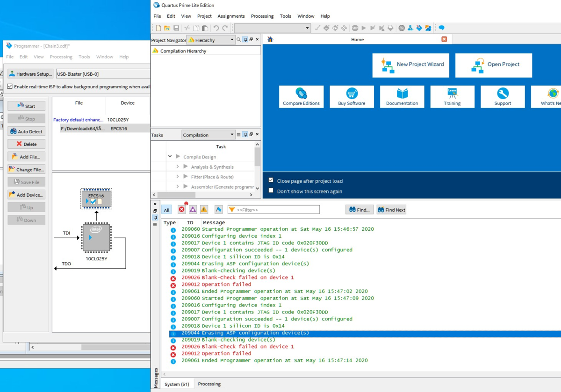Toggle the All messages filter button
561x392 pixels.
(x=166, y=210)
